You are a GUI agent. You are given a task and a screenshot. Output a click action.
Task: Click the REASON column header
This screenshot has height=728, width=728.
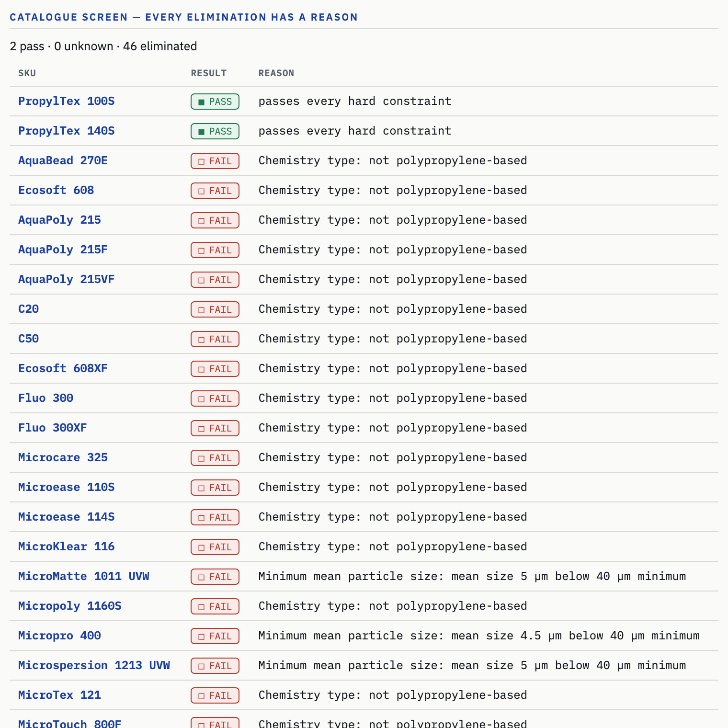click(276, 73)
